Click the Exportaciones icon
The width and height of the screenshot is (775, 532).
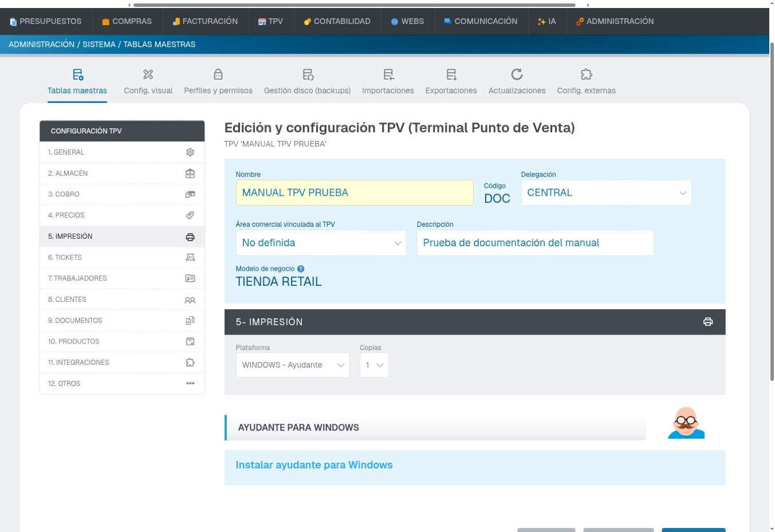[451, 74]
